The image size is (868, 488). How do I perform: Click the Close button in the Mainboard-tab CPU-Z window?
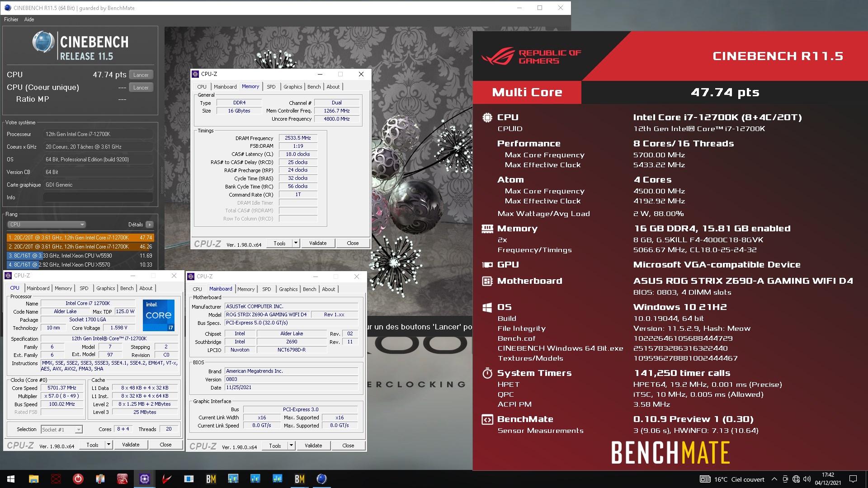[348, 446]
